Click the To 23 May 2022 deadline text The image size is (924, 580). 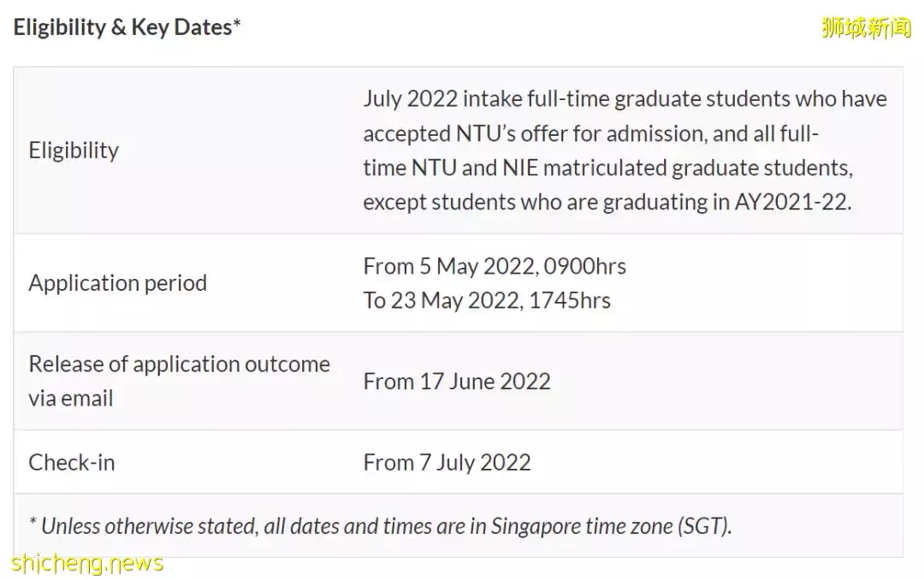click(441, 300)
